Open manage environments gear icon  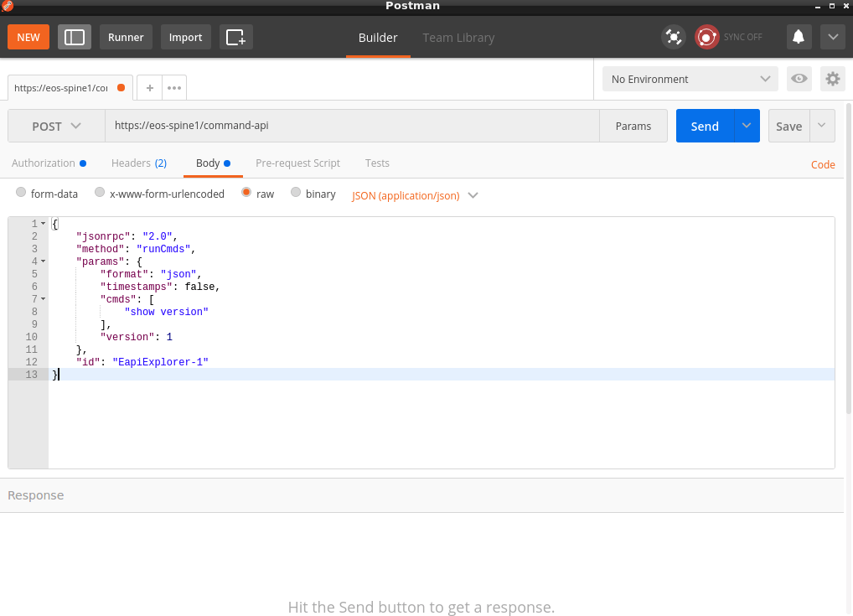pos(832,79)
